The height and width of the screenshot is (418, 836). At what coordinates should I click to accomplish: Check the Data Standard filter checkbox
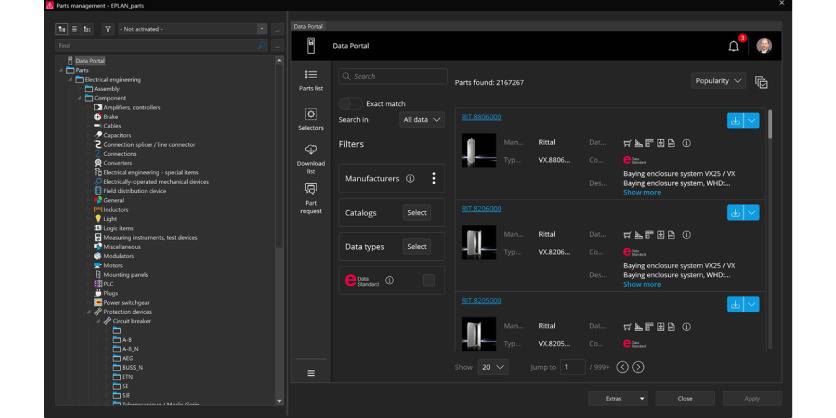[429, 280]
